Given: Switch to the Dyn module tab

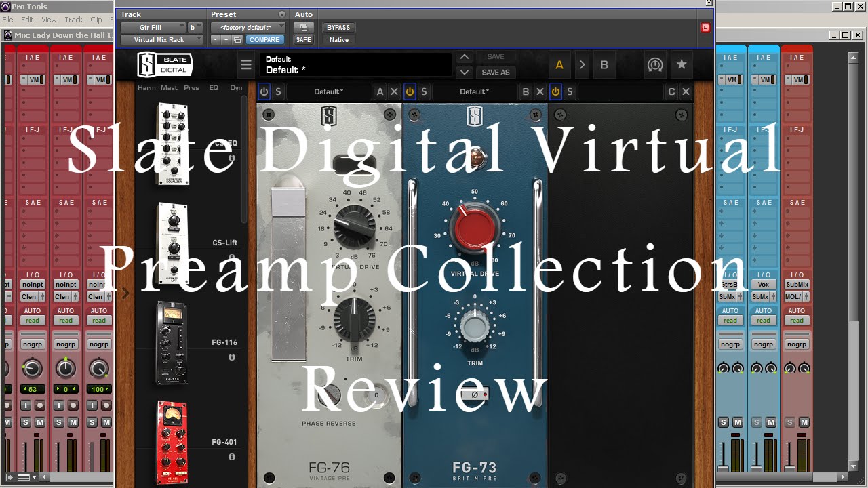Looking at the screenshot, I should pos(236,88).
